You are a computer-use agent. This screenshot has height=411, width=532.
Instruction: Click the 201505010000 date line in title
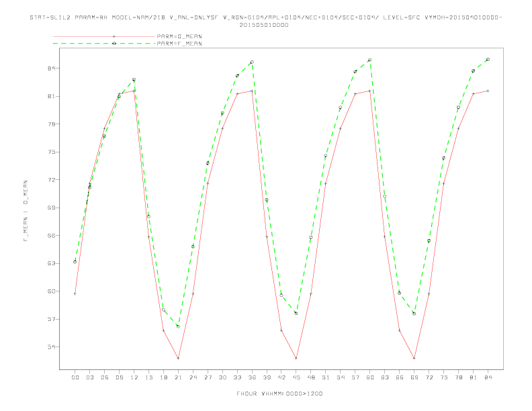[x=264, y=25]
